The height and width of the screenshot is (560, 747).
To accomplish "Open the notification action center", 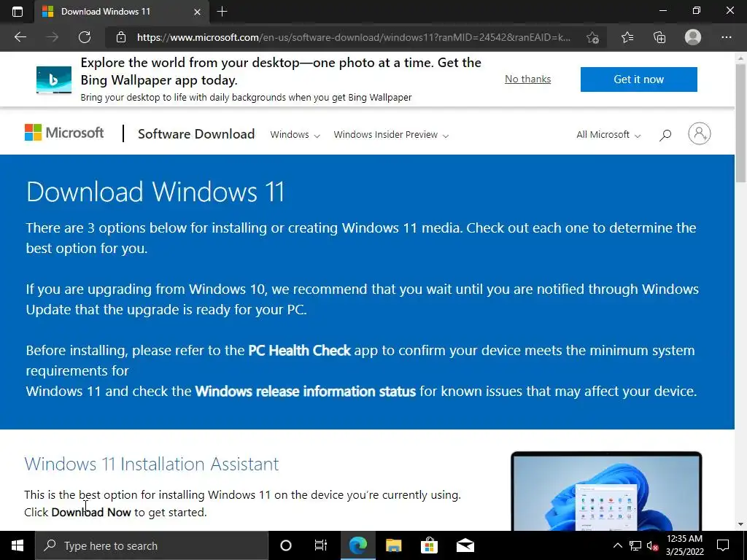I will (723, 545).
